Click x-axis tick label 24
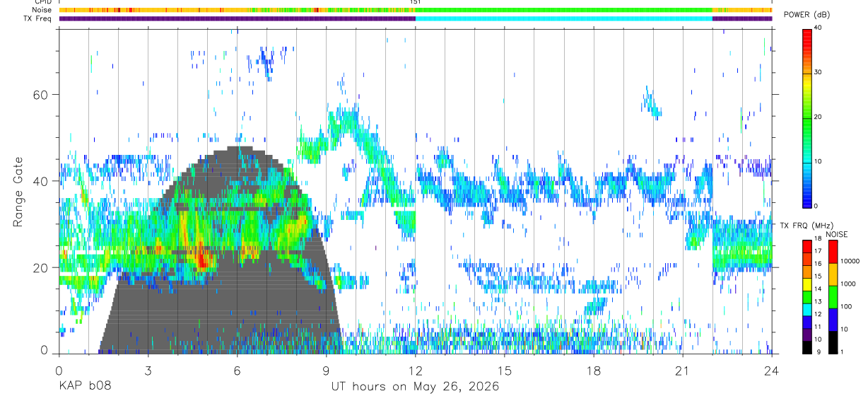Screen dimensions: 868x401 pyautogui.click(x=772, y=371)
